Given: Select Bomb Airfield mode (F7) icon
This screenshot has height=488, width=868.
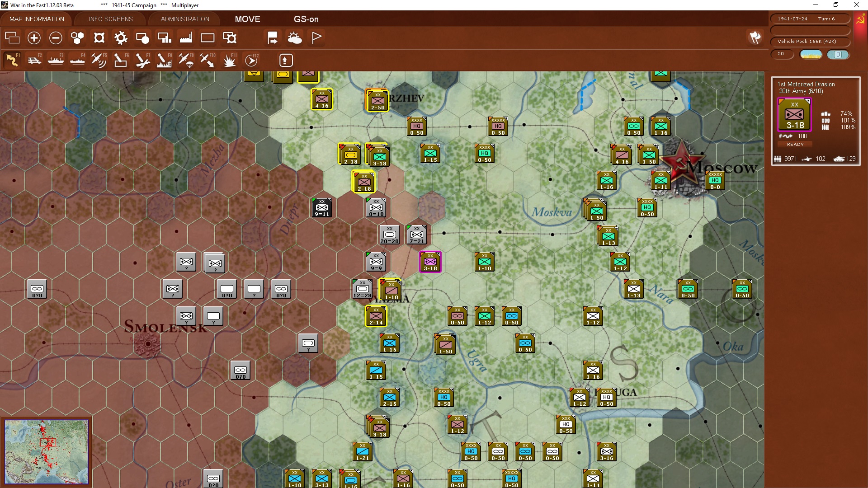Looking at the screenshot, I should point(142,60).
